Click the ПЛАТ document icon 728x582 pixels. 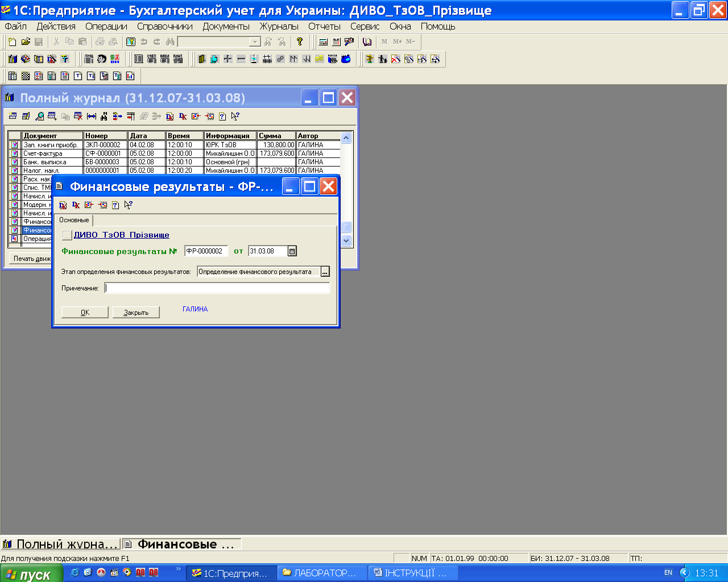178,59
